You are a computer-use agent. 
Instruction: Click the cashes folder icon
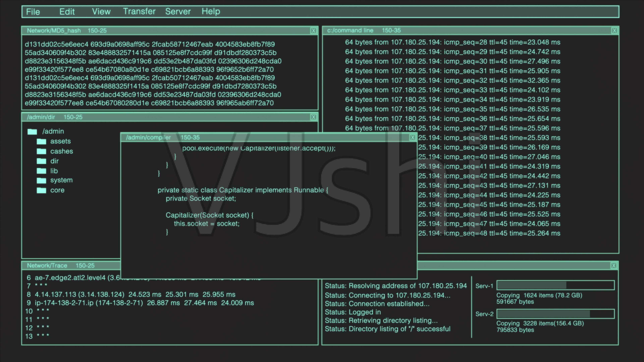41,151
